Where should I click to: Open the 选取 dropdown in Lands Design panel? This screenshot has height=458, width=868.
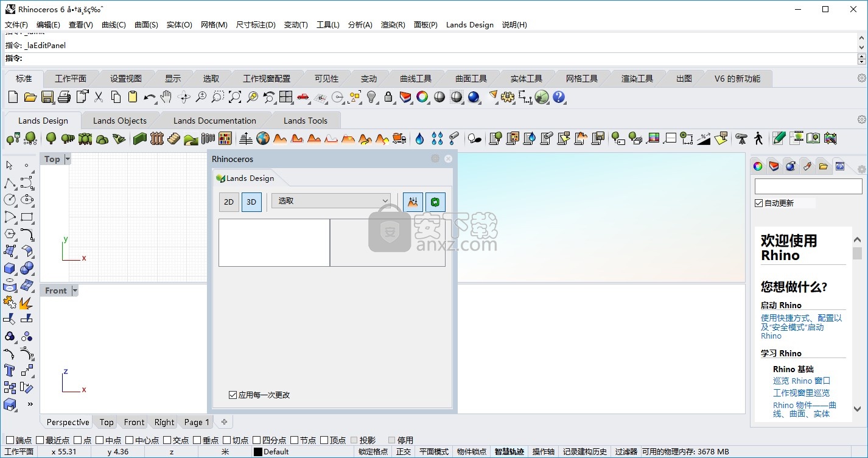coord(331,201)
